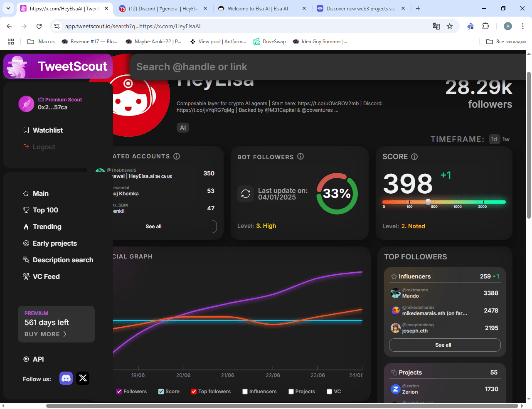This screenshot has height=409, width=532.
Task: Click the Premium Scout profile avatar
Action: click(x=26, y=104)
